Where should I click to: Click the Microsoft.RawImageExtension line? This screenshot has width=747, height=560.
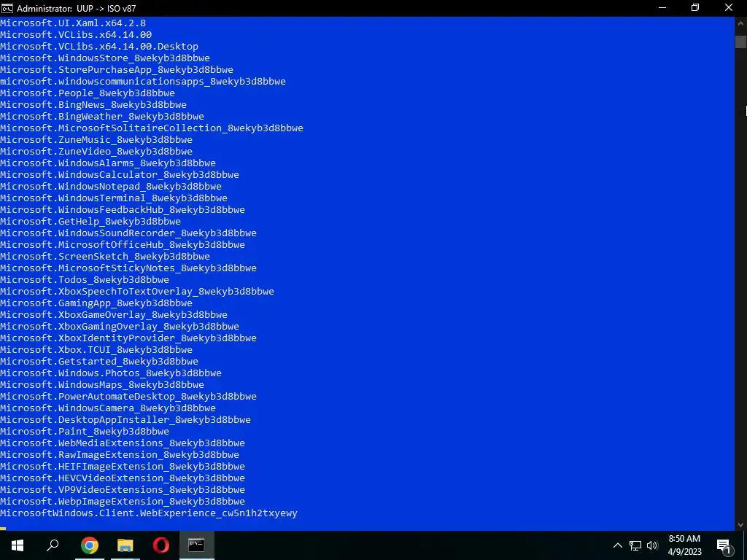(120, 455)
